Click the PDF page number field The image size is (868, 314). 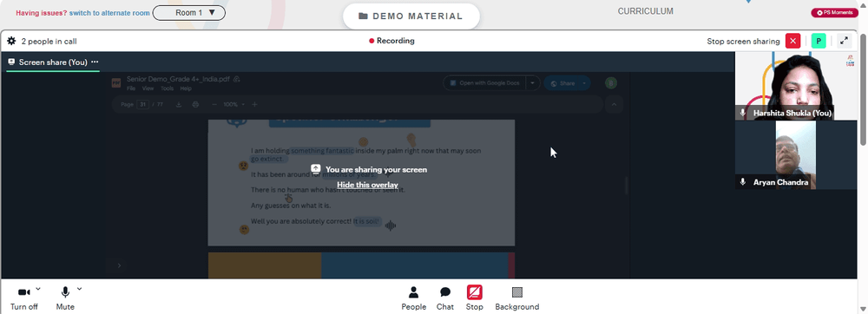click(x=143, y=104)
